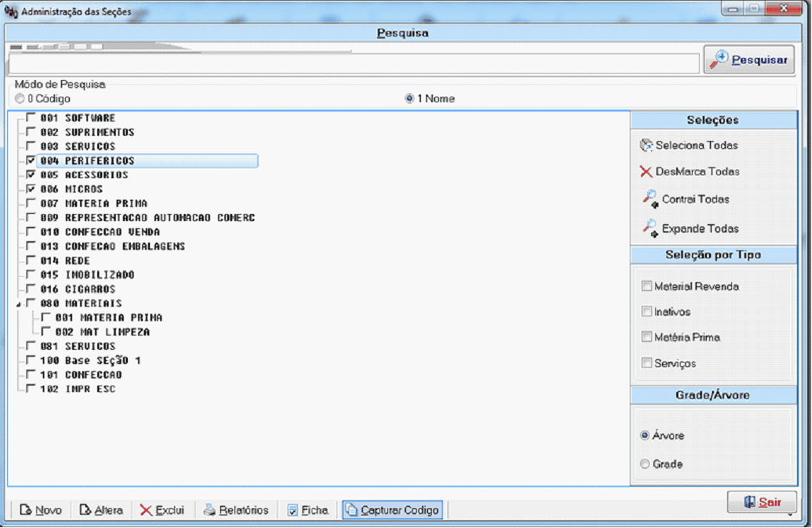Open the Relatórios printer button

pyautogui.click(x=236, y=510)
